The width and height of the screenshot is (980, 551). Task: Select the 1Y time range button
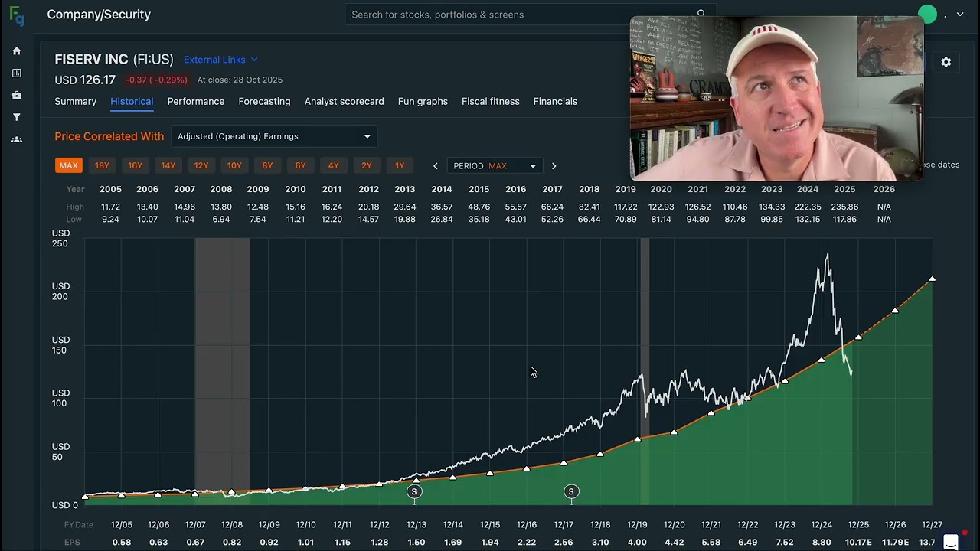pos(400,165)
